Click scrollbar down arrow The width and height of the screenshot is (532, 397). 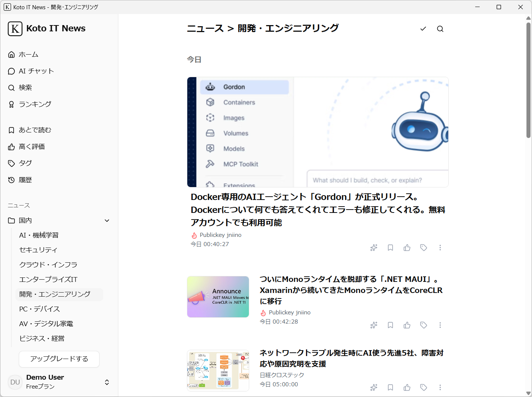(x=528, y=393)
